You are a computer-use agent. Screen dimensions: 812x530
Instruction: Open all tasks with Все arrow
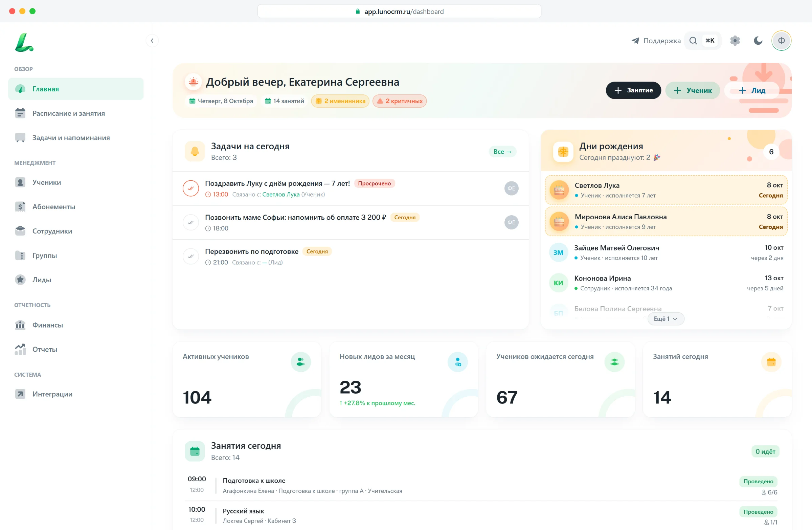tap(502, 152)
